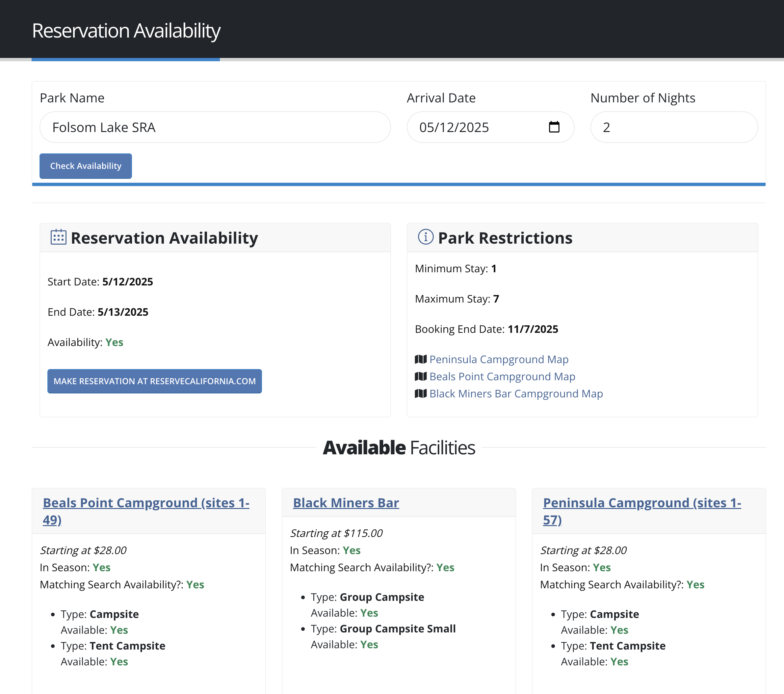The width and height of the screenshot is (784, 694).
Task: Click Make Reservation at ReserveCalifornia.com
Action: point(154,381)
